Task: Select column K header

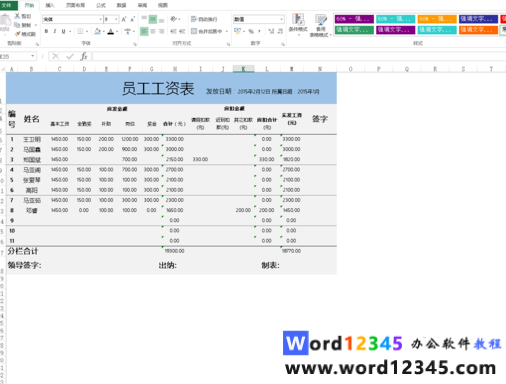Action: click(x=243, y=69)
